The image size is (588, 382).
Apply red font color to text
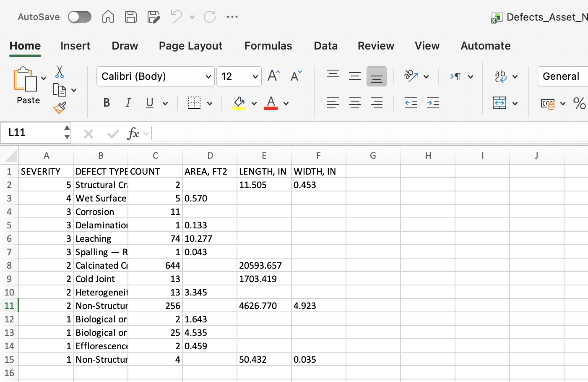[271, 103]
